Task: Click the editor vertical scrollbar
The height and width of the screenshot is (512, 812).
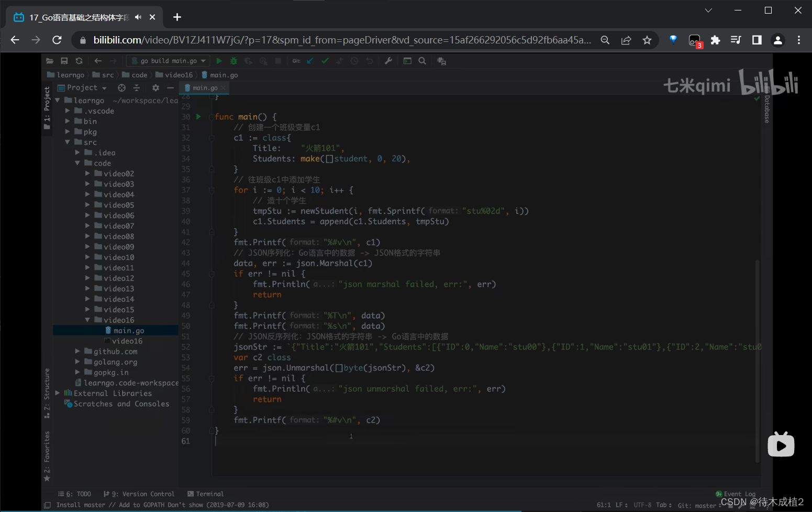Action: tap(757, 361)
